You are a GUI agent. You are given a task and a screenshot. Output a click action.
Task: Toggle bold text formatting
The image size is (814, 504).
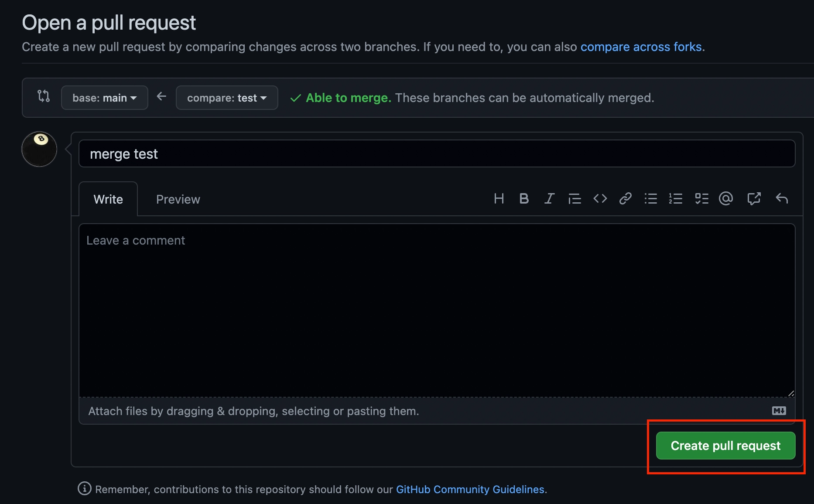click(524, 199)
